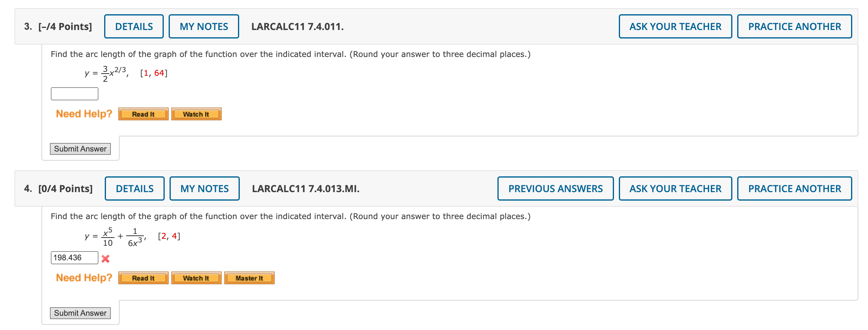Screen dimensions: 868x330
Task: Open MY NOTES for problem 3
Action: pos(203,26)
